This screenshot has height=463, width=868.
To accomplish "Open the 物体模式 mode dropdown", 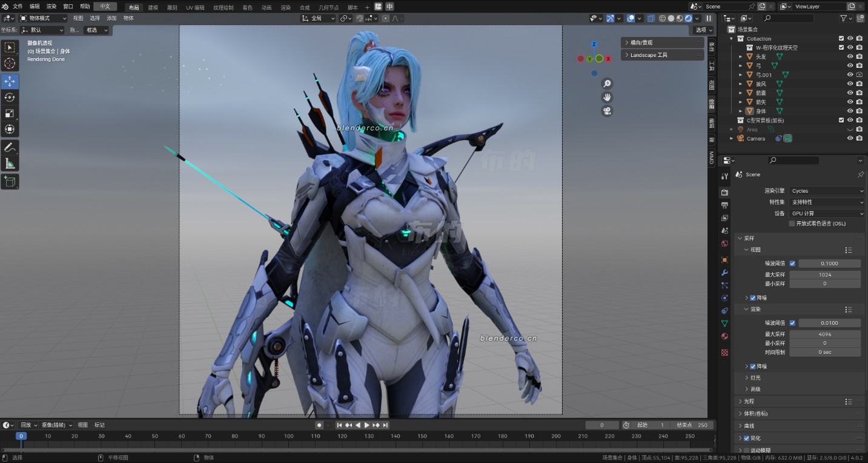I will (43, 18).
